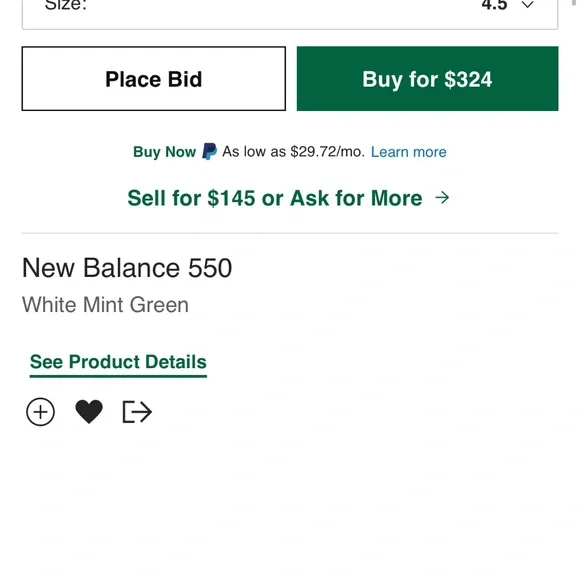The image size is (580, 580).
Task: Click the Size label text
Action: (65, 5)
